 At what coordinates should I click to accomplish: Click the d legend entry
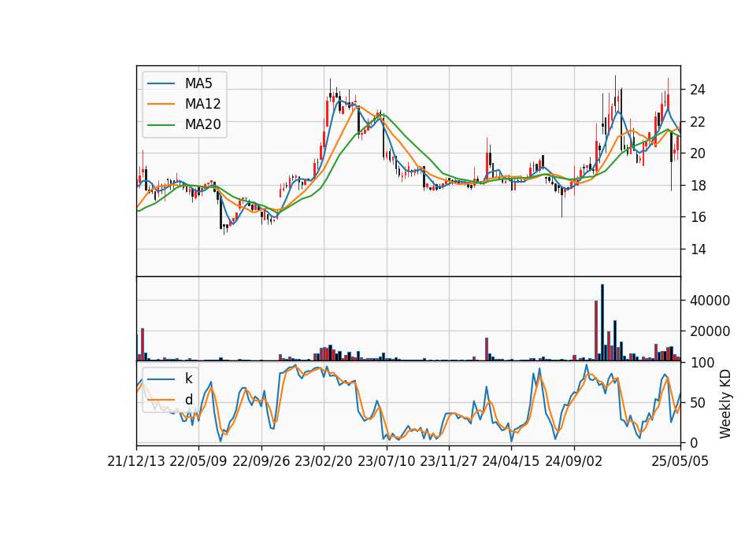click(170, 400)
